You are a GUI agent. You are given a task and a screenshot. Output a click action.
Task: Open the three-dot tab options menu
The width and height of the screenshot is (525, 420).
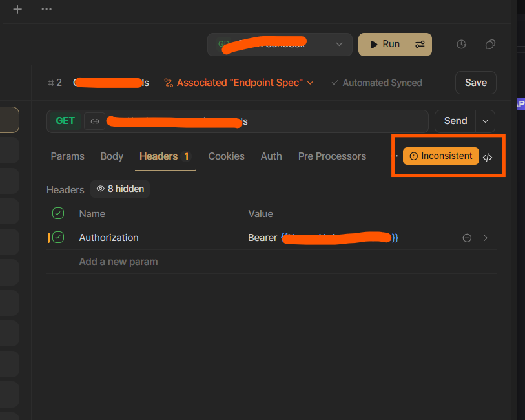46,9
